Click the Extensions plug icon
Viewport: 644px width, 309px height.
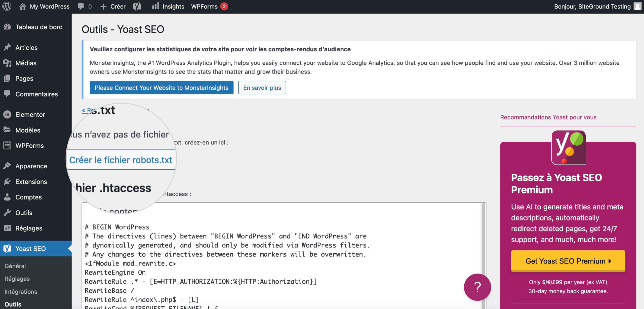tap(8, 181)
